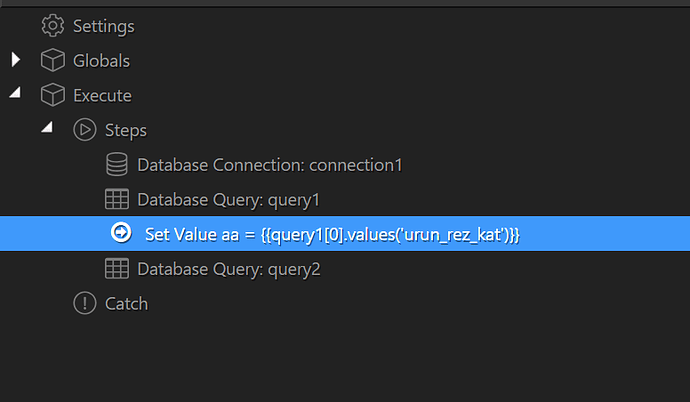Expand the Globals tree node
Viewport: 690px width, 402px height.
(16, 61)
